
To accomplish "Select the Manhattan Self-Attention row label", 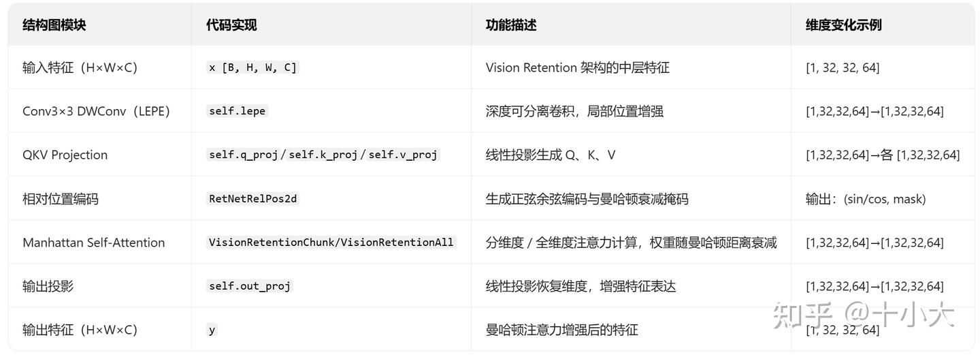I will tap(93, 243).
